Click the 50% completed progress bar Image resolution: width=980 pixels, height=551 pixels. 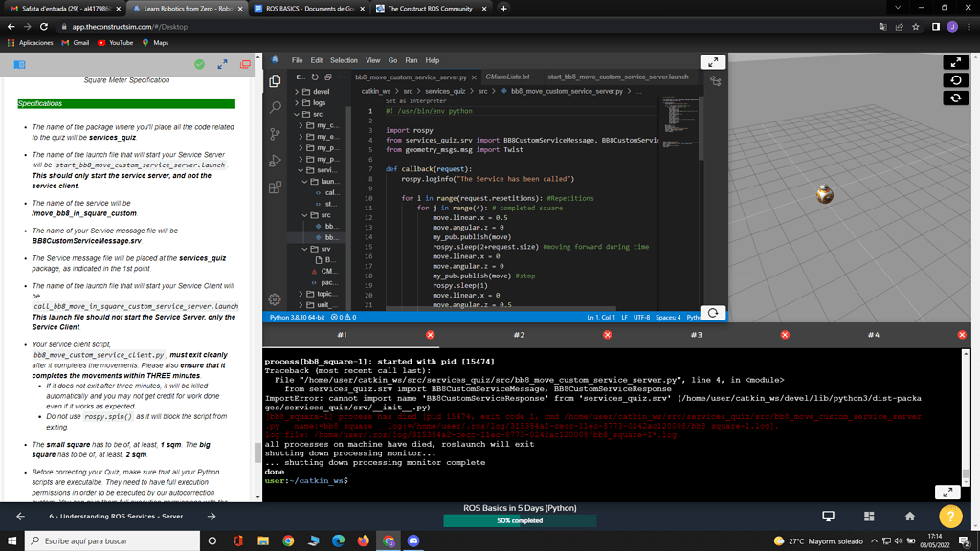(x=520, y=521)
